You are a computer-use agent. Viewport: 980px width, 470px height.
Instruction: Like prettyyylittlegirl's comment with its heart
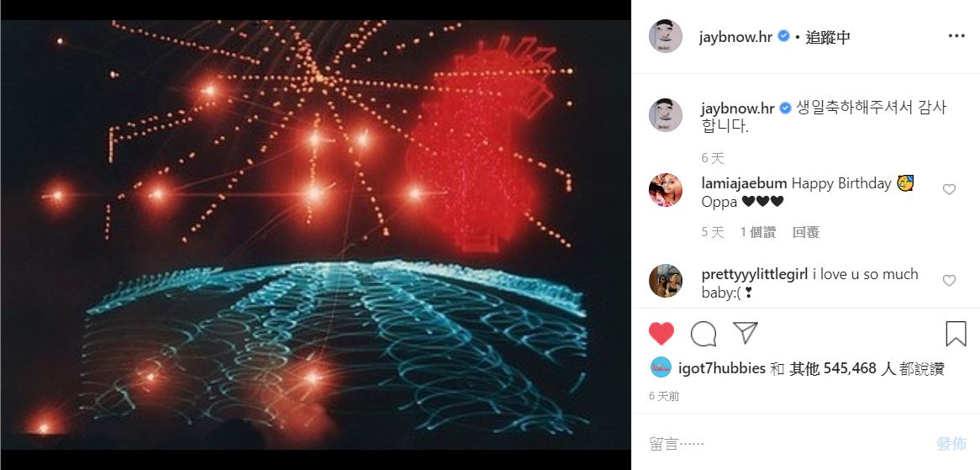pyautogui.click(x=949, y=281)
